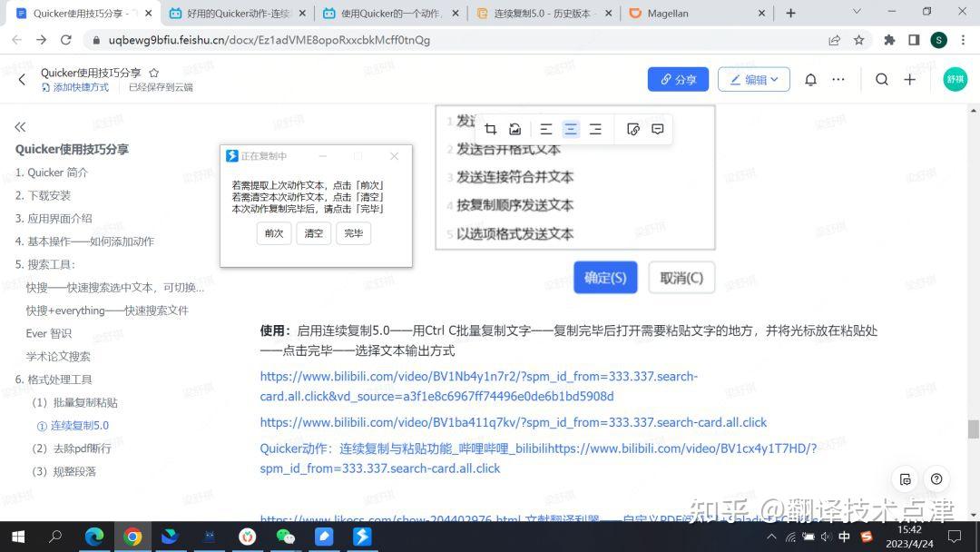The width and height of the screenshot is (980, 552).
Task: Click the 确定(S) button
Action: 605,278
